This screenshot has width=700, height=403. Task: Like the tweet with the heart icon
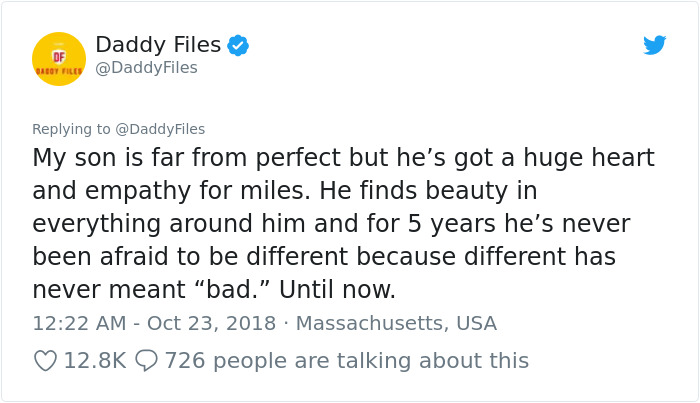[x=45, y=360]
